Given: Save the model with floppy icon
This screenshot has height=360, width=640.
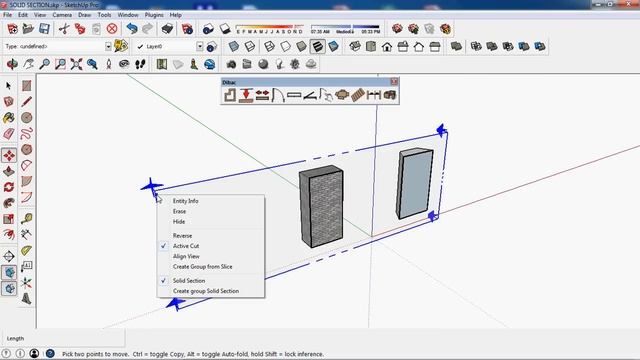Looking at the screenshot, I should (44, 29).
